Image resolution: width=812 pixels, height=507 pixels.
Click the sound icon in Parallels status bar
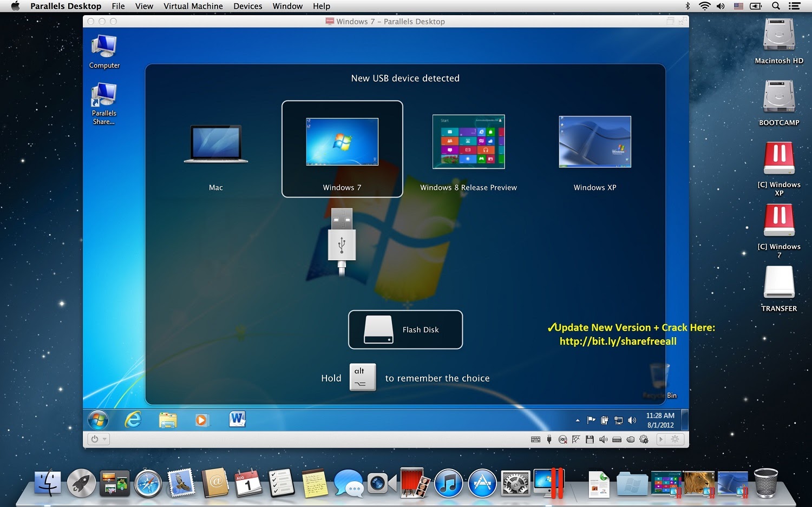click(603, 439)
